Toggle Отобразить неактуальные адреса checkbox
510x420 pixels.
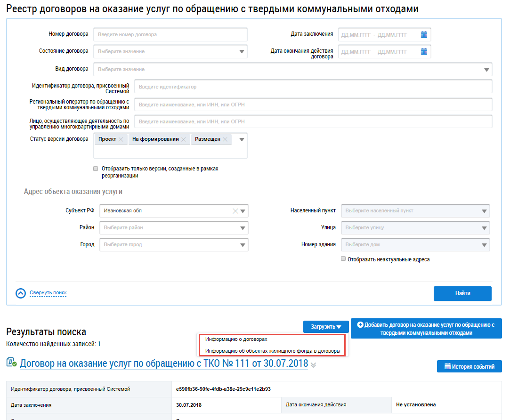pyautogui.click(x=343, y=259)
